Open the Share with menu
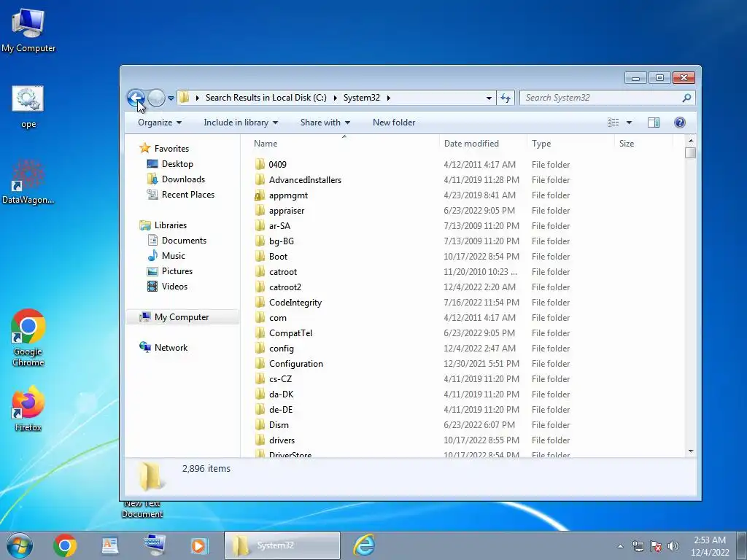 pyautogui.click(x=325, y=122)
